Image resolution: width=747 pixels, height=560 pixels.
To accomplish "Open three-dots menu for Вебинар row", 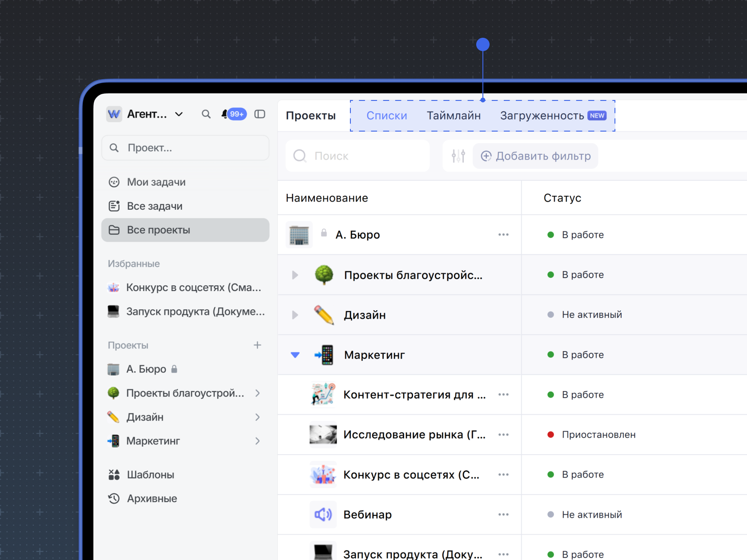I will coord(503,515).
